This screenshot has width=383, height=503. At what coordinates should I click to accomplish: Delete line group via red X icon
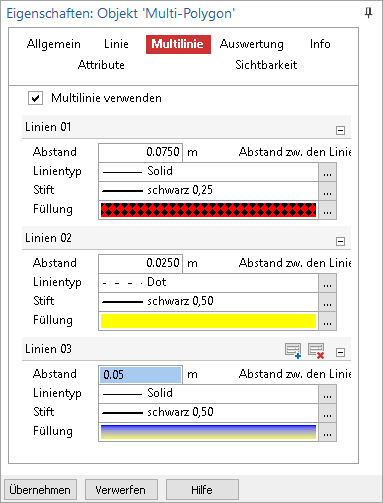[x=316, y=351]
